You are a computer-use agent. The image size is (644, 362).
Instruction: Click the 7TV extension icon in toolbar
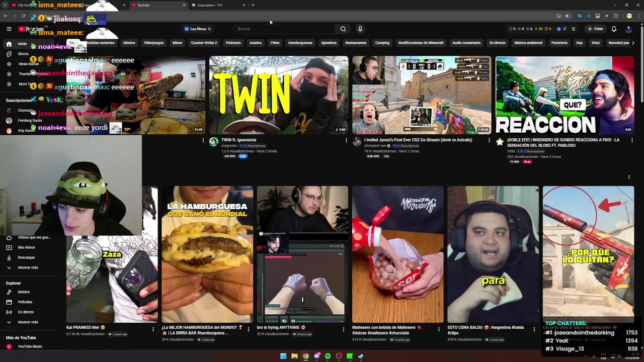tap(579, 16)
